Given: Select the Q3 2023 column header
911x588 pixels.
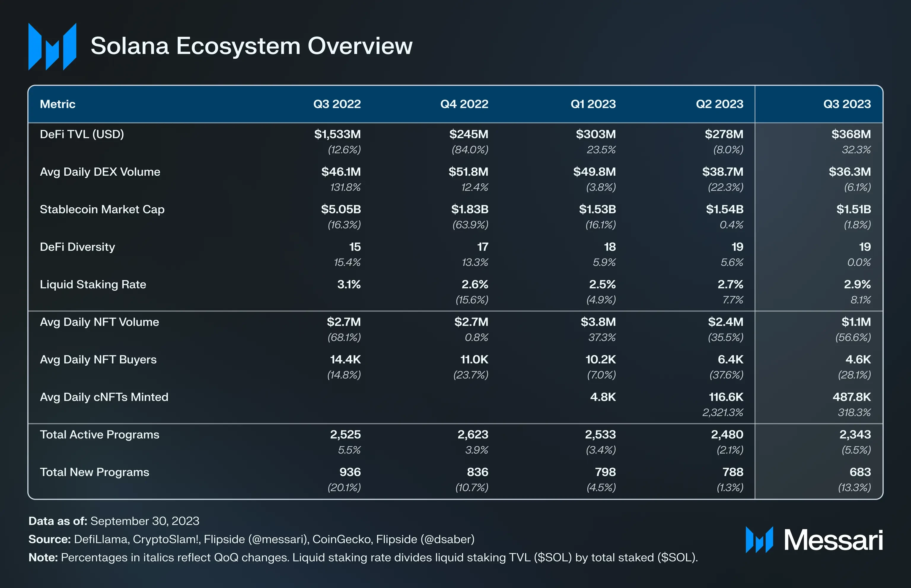Looking at the screenshot, I should (x=847, y=104).
